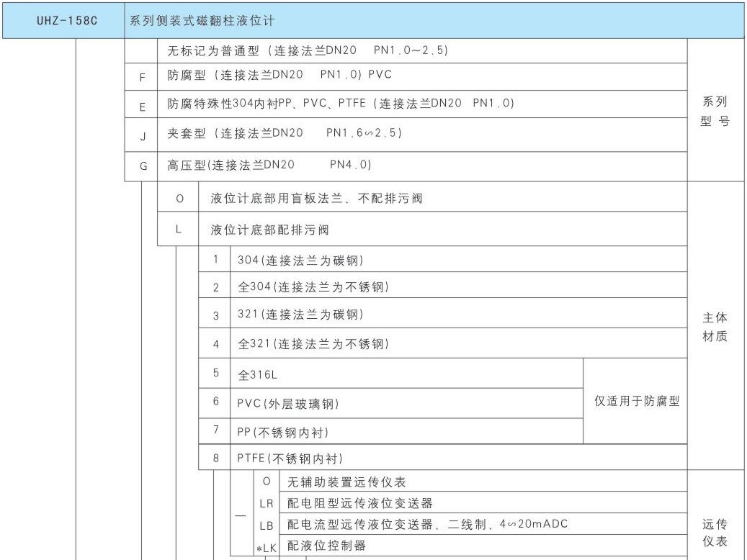Screen dimensions: 747x560
Task: Click code E for 防腐特殊性304内衬 row
Action: 143,105
